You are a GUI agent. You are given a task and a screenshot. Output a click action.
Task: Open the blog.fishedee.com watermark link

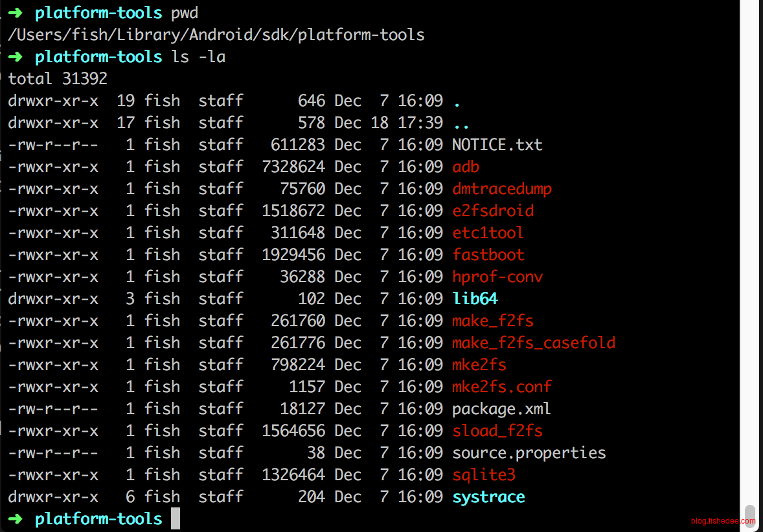[723, 521]
